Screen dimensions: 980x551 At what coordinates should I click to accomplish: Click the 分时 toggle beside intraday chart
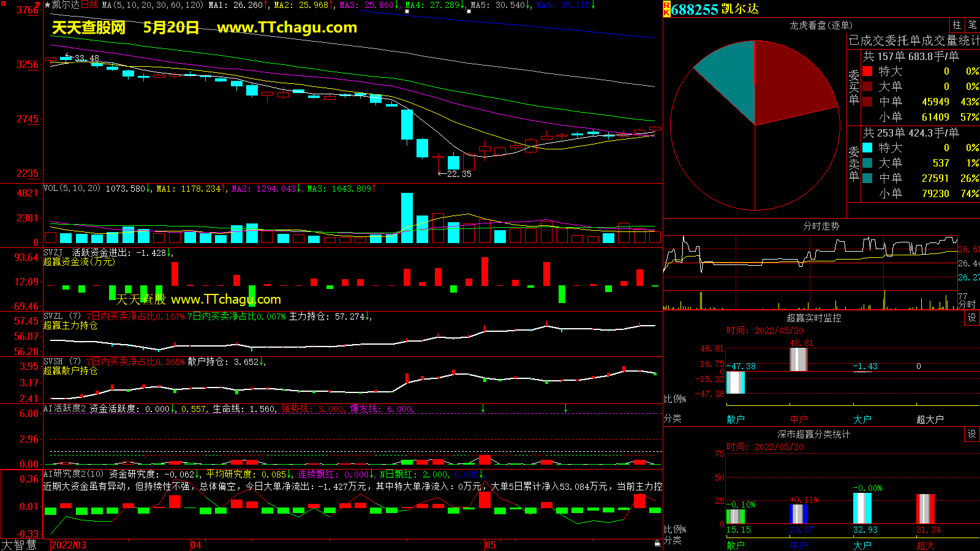point(967,304)
